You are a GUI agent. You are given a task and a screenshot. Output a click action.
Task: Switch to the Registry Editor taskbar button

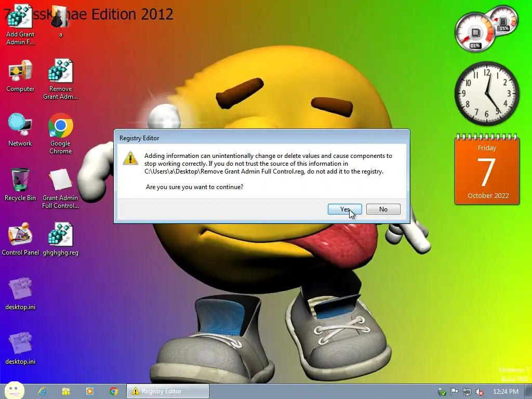[x=168, y=391]
